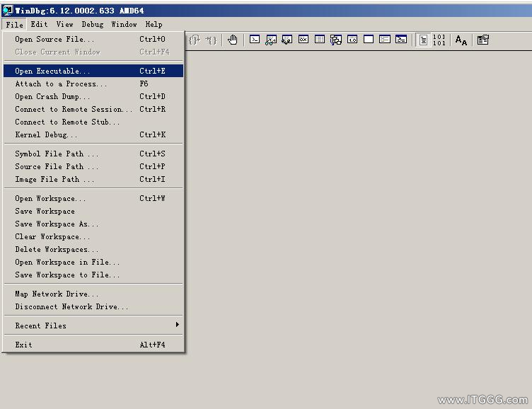Close the open File menu
This screenshot has width=532, height=409.
[x=14, y=25]
